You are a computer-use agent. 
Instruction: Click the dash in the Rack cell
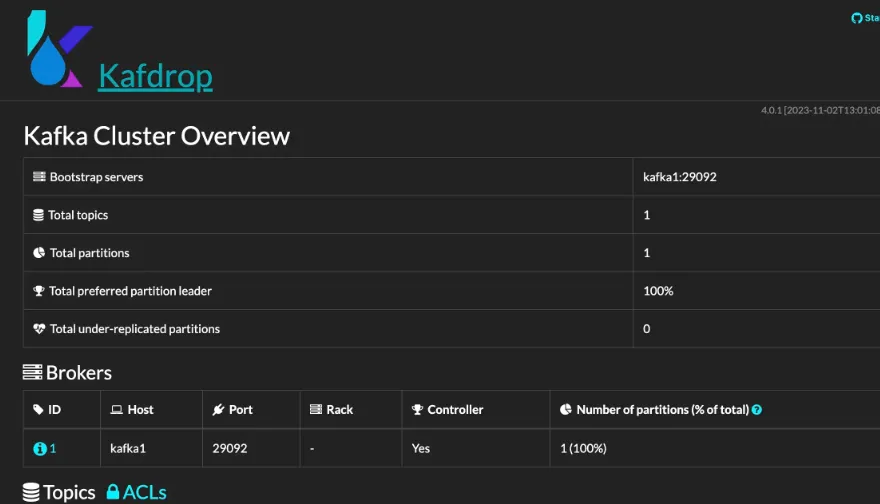tap(312, 449)
